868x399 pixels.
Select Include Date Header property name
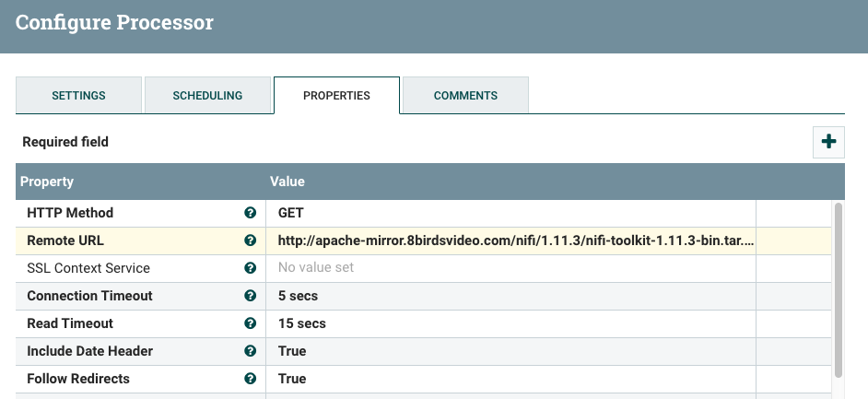90,351
